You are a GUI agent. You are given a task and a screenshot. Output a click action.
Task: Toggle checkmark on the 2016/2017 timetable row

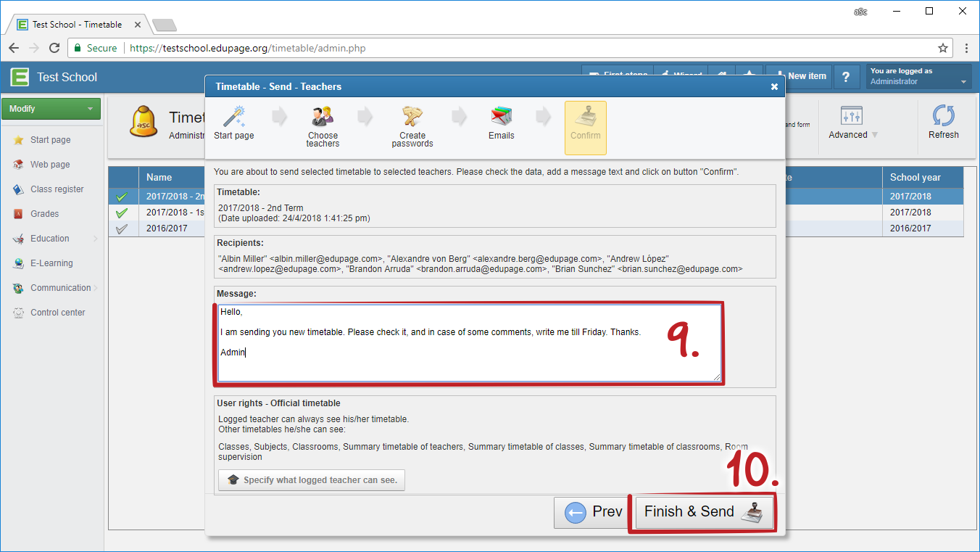click(x=122, y=228)
